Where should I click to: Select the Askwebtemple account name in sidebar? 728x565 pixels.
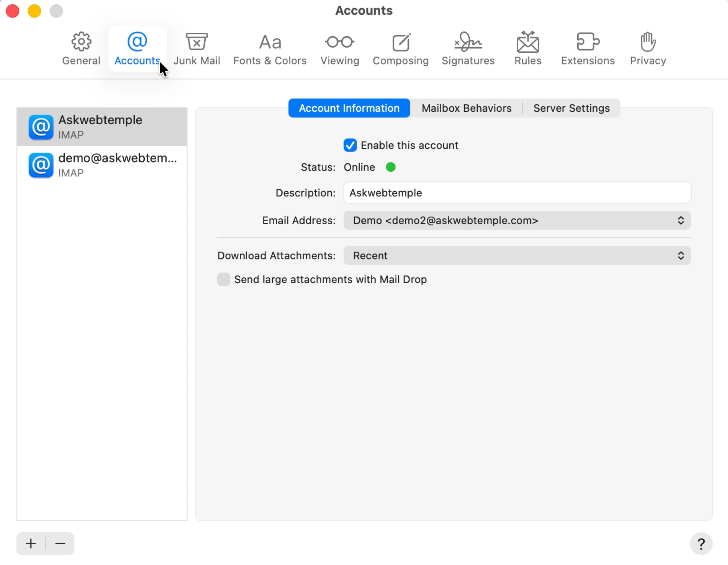point(100,120)
